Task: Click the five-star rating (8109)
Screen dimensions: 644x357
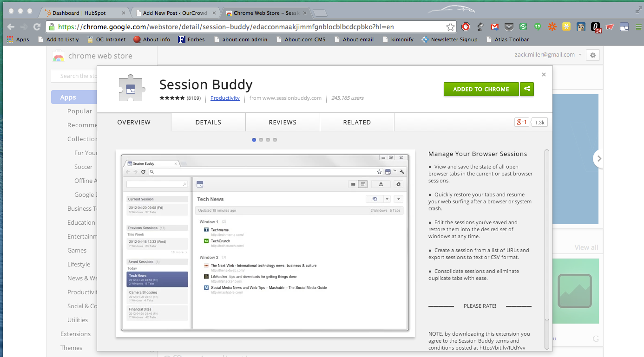Action: (180, 98)
